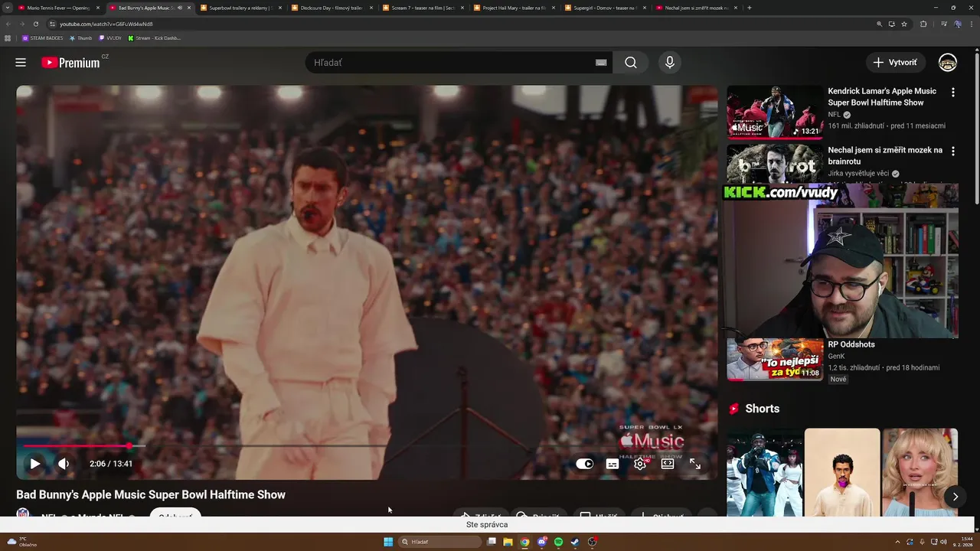Reload the page with browser refresh icon

(x=35, y=24)
